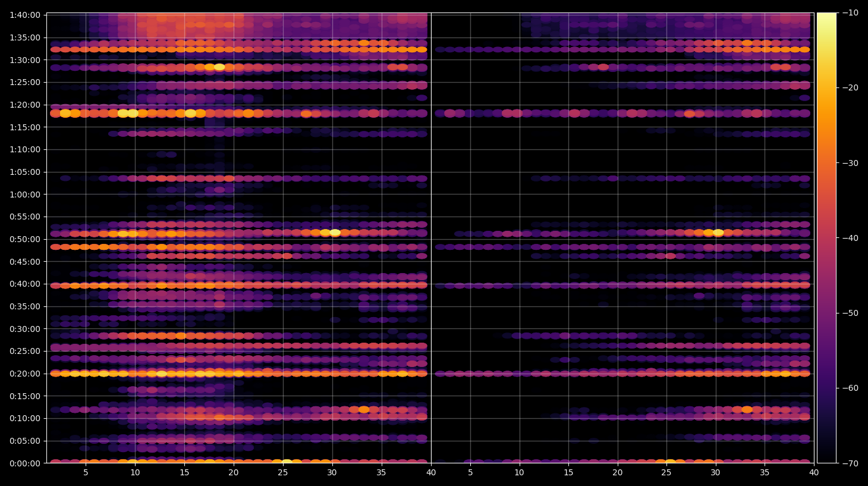Select x-axis label 10 under right plot
The image size is (868, 486).
(519, 473)
